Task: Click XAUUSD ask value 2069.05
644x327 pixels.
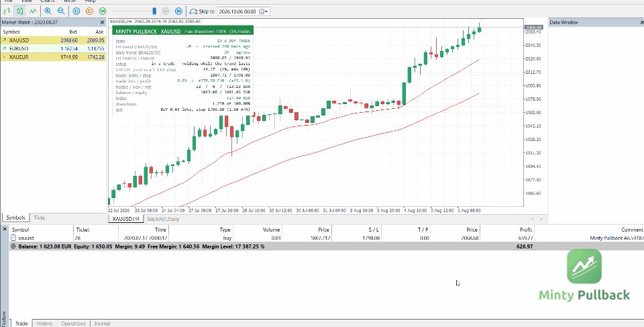Action: [x=96, y=40]
